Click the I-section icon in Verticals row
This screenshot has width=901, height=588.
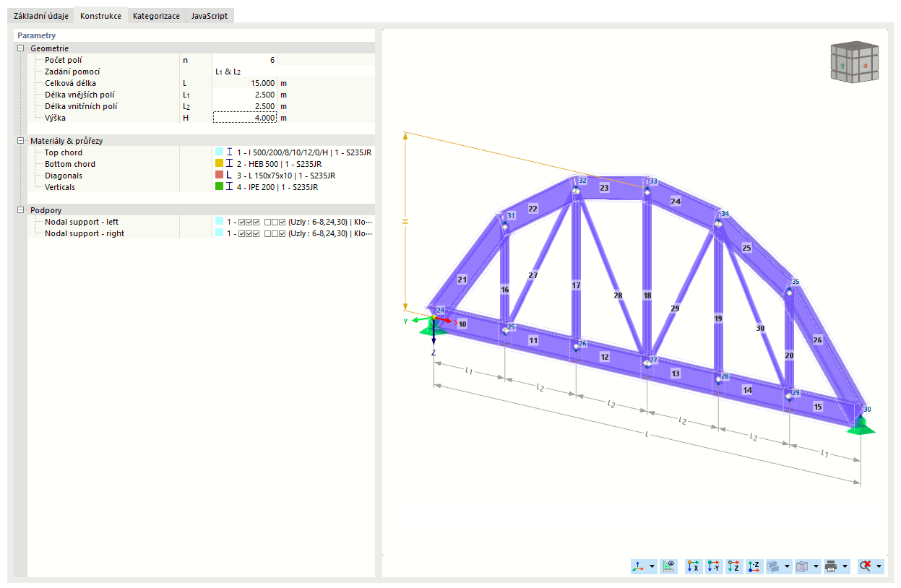230,187
